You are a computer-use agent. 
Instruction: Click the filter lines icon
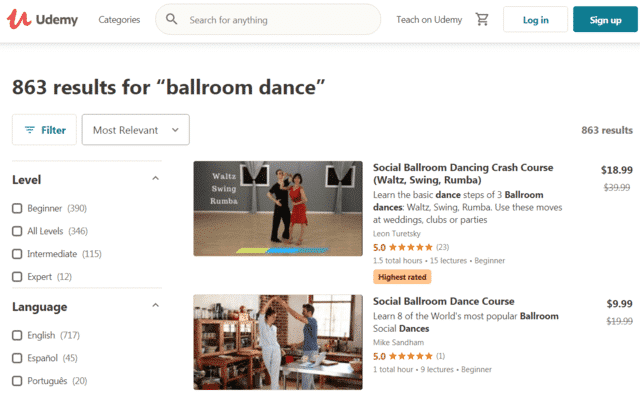(x=30, y=130)
